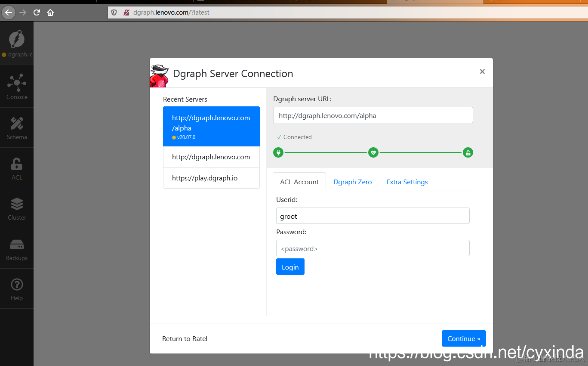Focus the Userid field containing groot
The image size is (588, 366).
(x=373, y=216)
